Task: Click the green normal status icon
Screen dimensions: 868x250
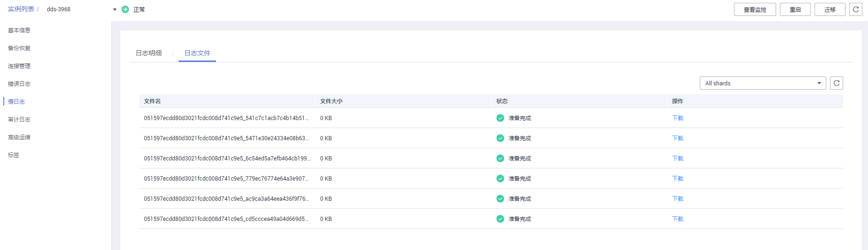Action: [125, 9]
